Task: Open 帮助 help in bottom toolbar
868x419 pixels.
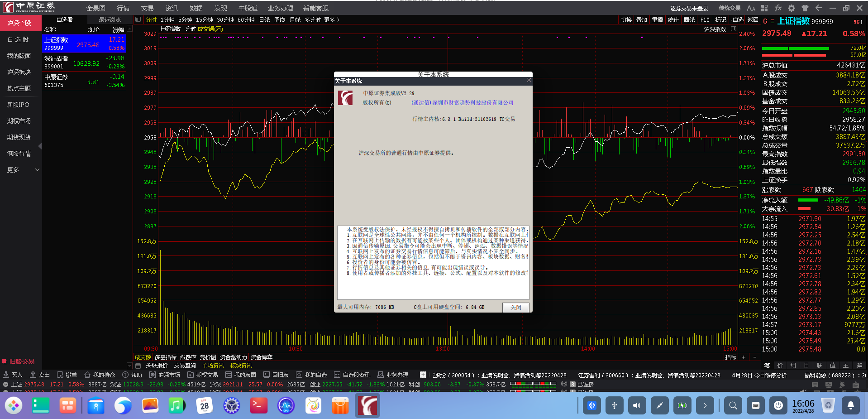Action: pyautogui.click(x=132, y=375)
